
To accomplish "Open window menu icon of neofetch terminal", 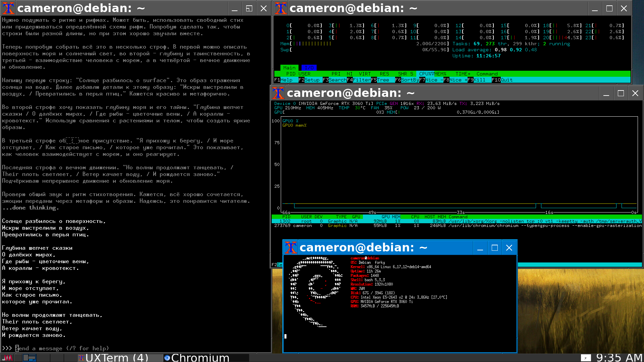I will [291, 248].
